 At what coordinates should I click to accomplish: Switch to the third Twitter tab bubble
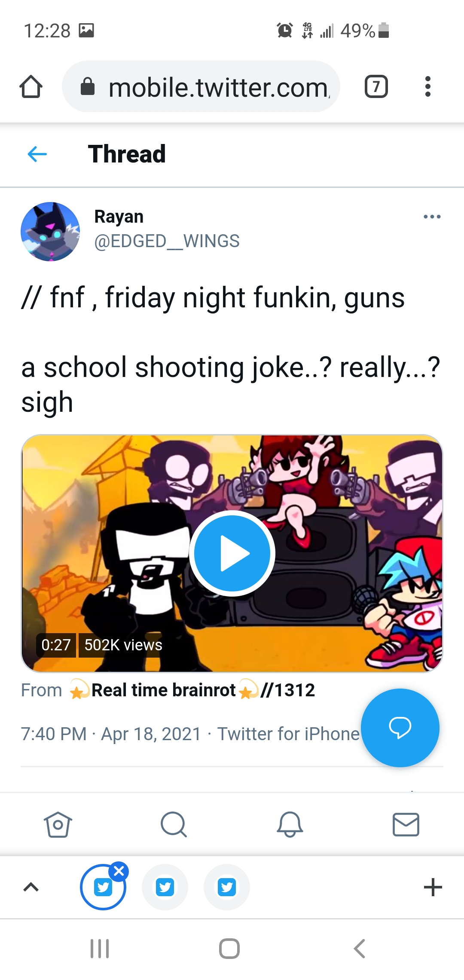[227, 887]
